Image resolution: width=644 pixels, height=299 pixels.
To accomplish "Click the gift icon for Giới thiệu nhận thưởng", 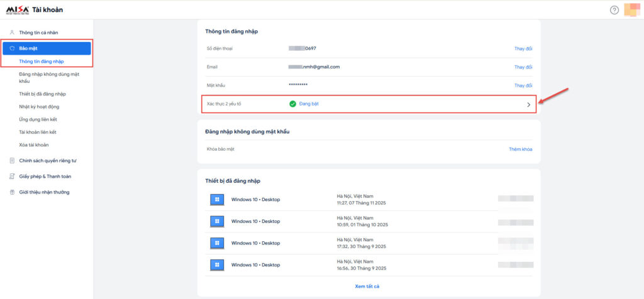I will [12, 192].
